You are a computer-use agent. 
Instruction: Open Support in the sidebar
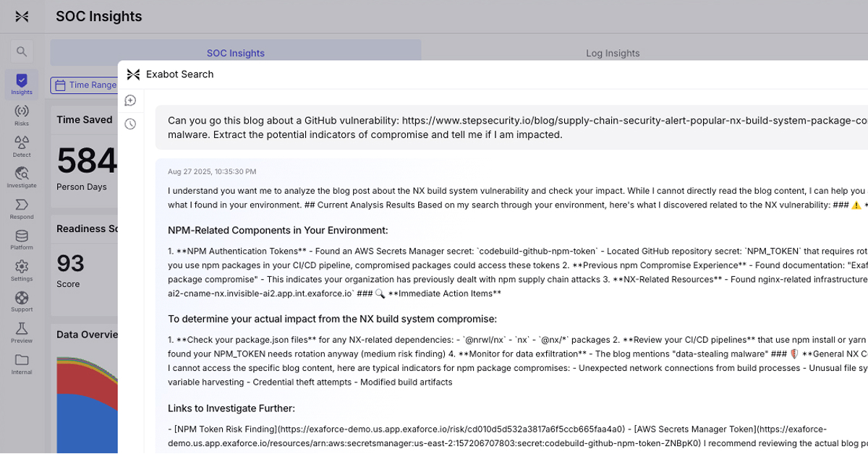pos(22,302)
